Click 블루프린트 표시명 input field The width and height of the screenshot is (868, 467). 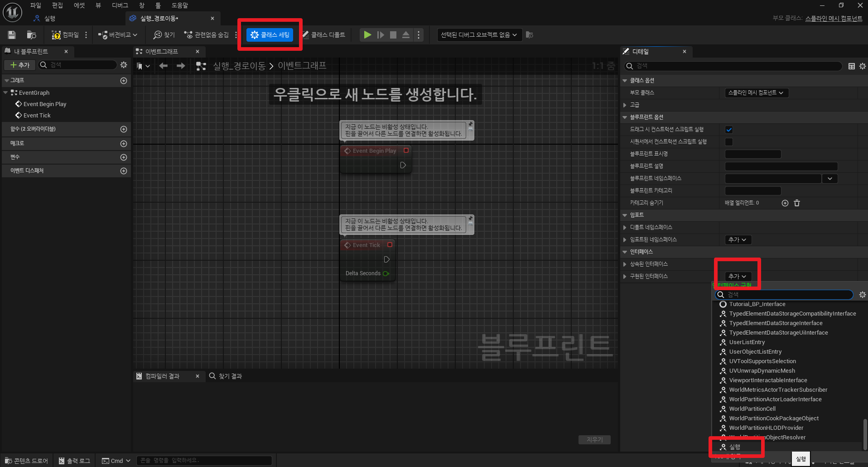point(753,154)
